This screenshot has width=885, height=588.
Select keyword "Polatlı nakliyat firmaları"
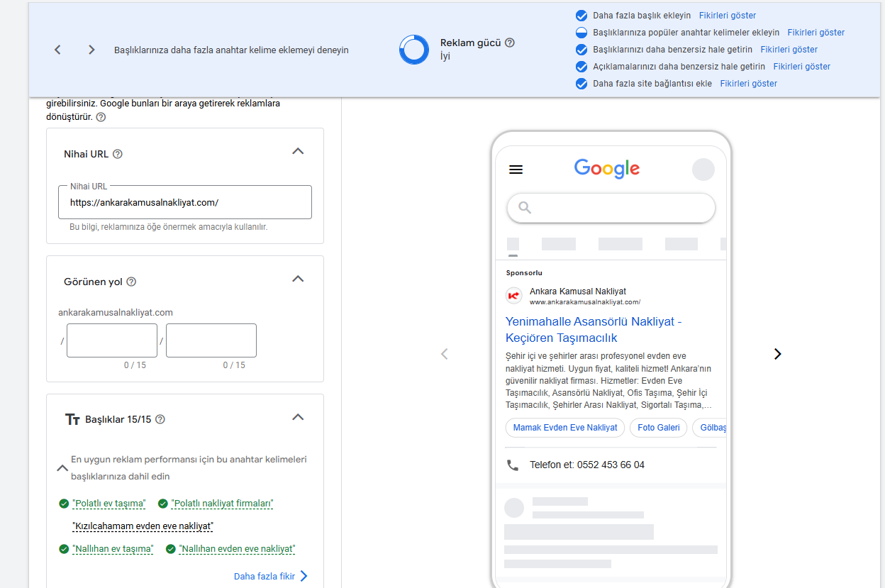223,504
